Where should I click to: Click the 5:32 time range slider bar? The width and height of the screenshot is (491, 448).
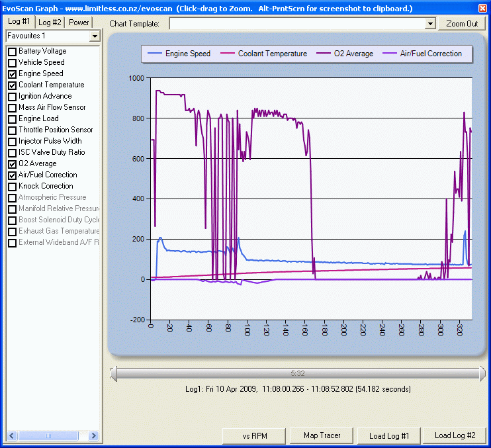point(298,373)
